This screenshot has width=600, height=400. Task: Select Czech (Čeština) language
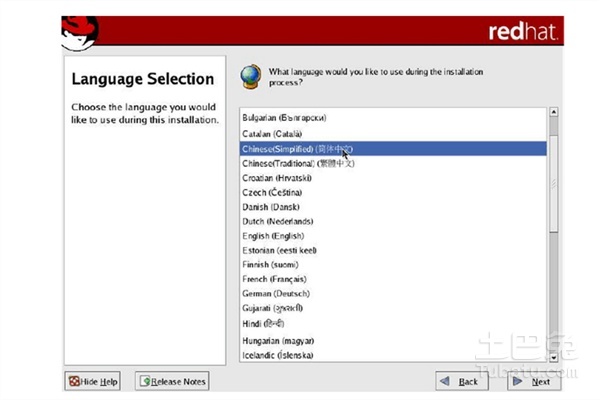(x=393, y=193)
